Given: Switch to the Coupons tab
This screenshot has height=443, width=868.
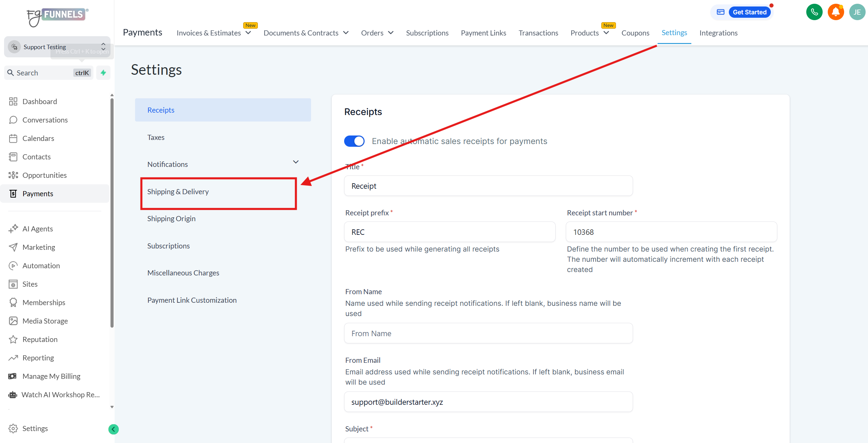Looking at the screenshot, I should (x=635, y=33).
